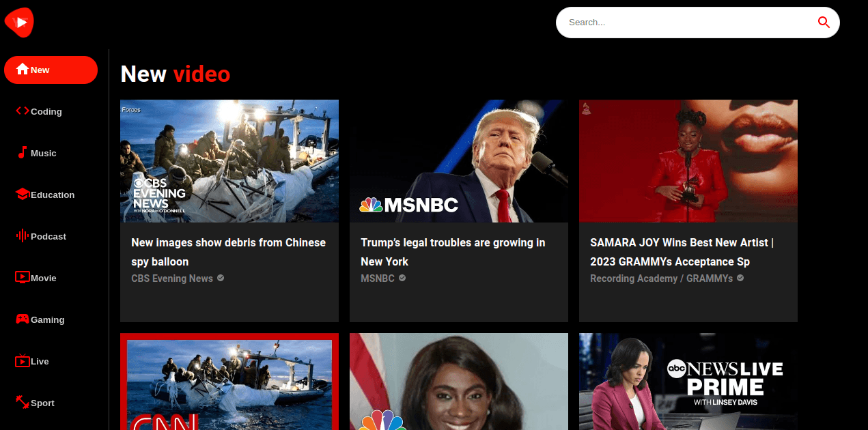
Task: Open the MSNBC Trump video thumbnail
Action: (x=459, y=161)
